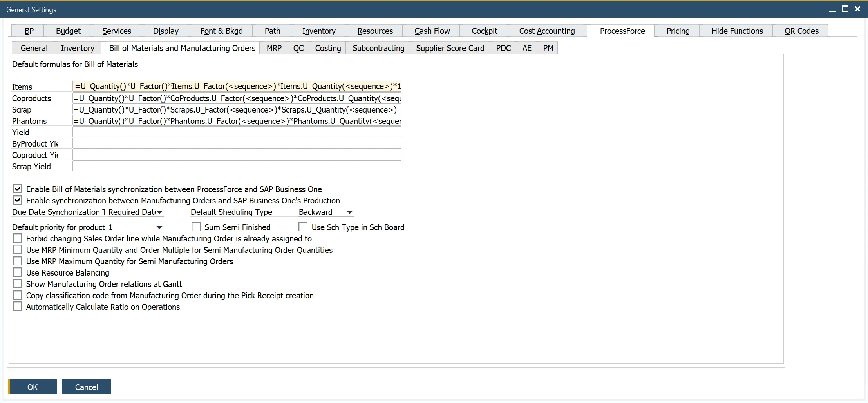Open the Cash Flow settings tab
868x403 pixels.
[x=432, y=31]
